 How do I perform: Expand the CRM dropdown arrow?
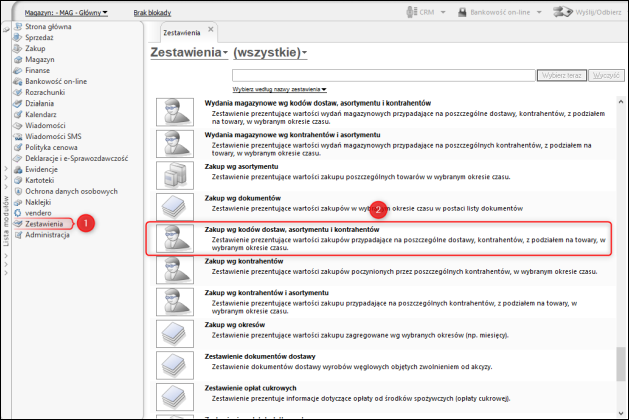pyautogui.click(x=443, y=12)
